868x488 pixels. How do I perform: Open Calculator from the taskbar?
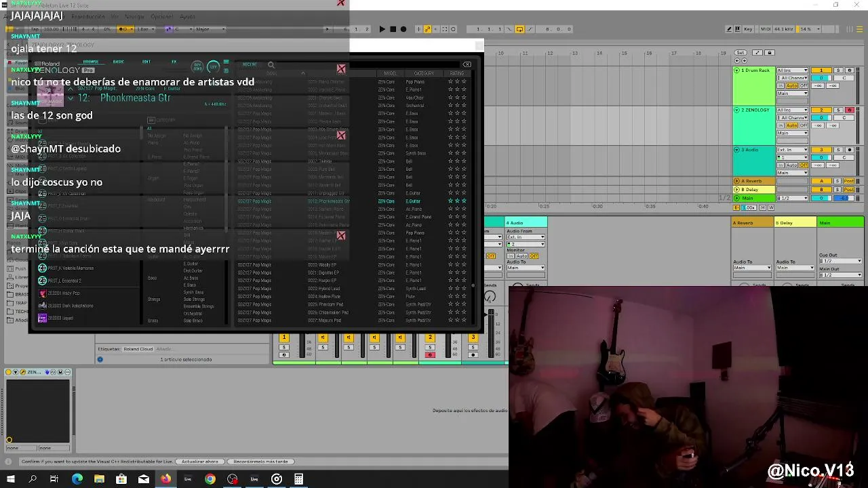[298, 479]
